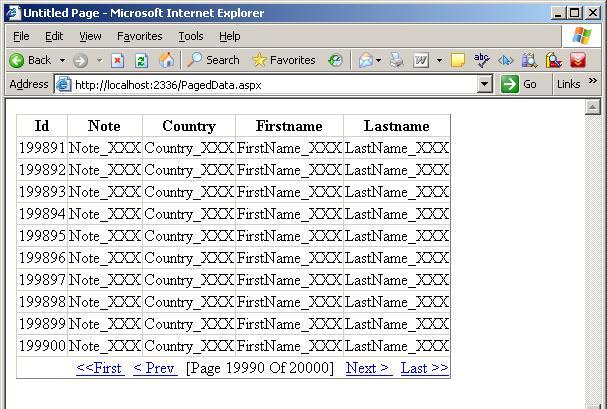
Task: Select the cell with Id 199895
Action: coord(42,236)
